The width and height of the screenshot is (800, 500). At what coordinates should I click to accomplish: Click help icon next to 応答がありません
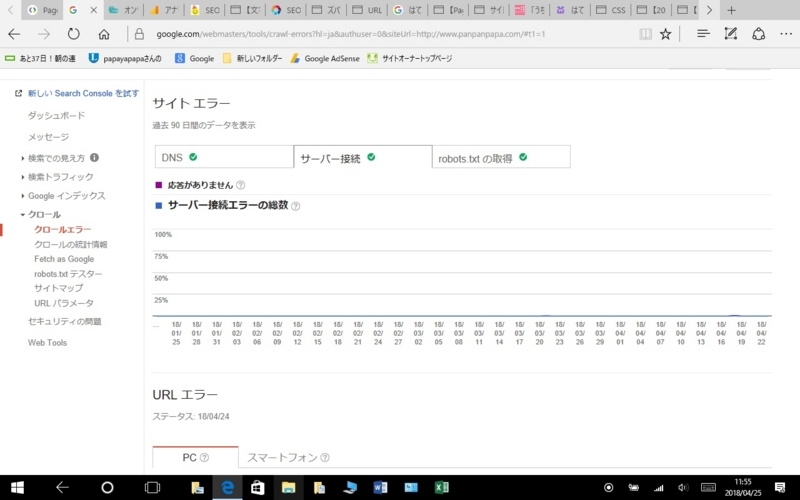[x=240, y=185]
